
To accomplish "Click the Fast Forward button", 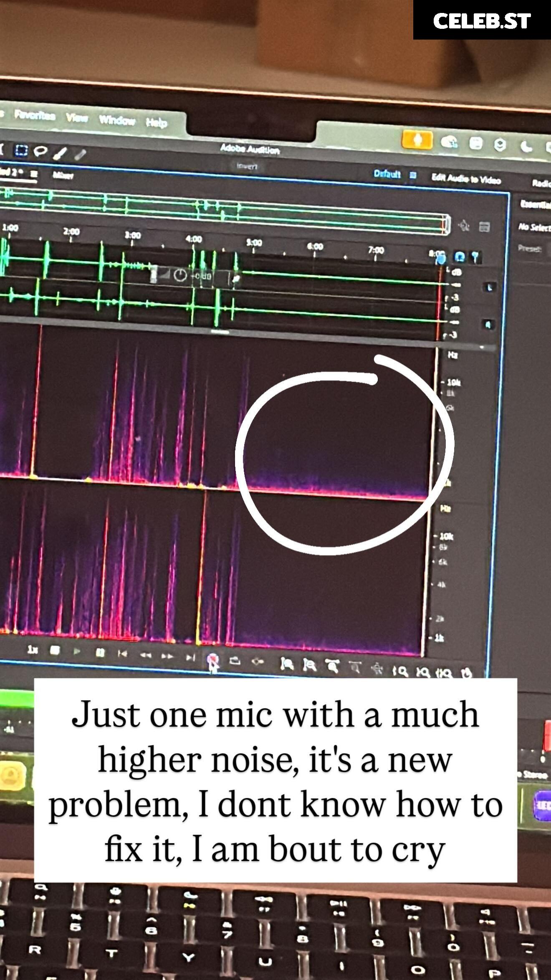I will 167,656.
